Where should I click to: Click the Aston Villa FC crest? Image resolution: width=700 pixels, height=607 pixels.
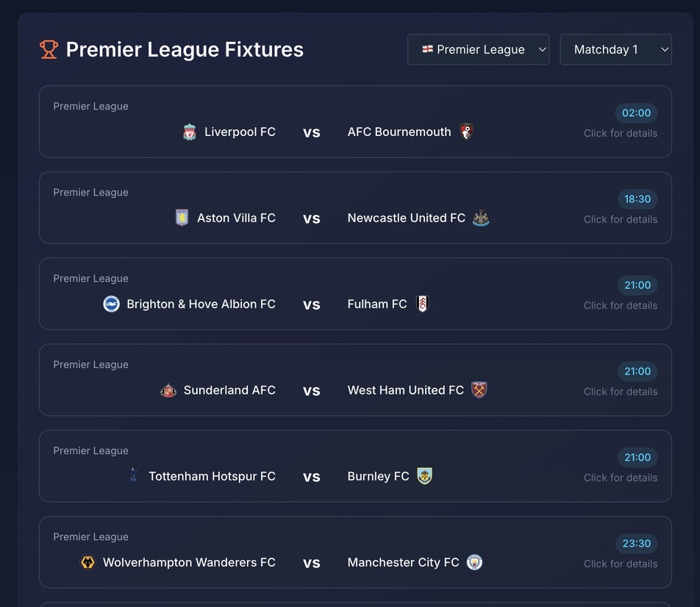(182, 218)
